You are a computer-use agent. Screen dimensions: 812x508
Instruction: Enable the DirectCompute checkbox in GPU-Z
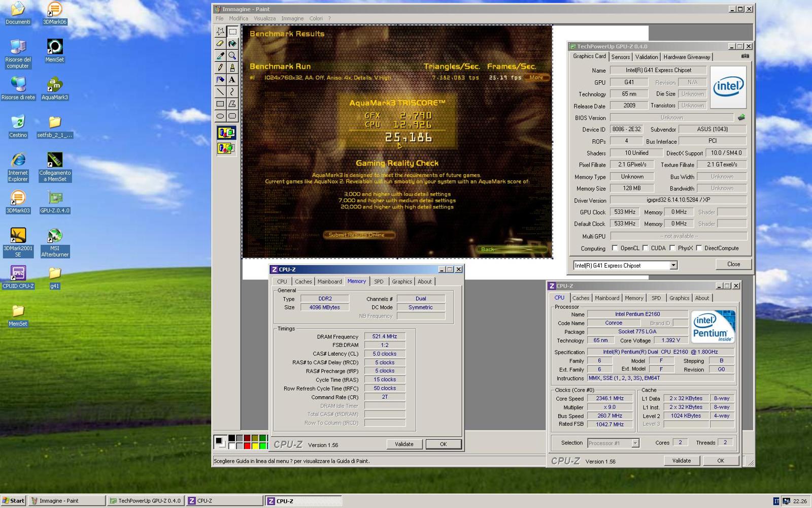(699, 248)
